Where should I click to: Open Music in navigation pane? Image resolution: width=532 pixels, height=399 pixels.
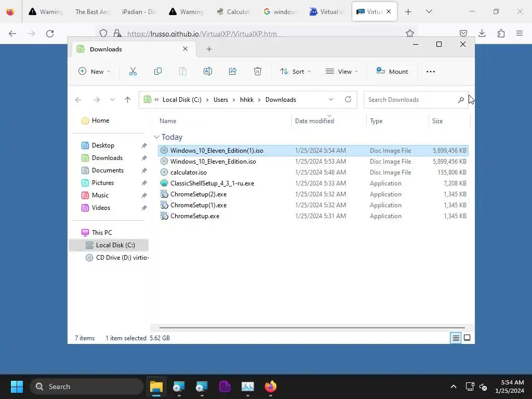tap(95, 195)
